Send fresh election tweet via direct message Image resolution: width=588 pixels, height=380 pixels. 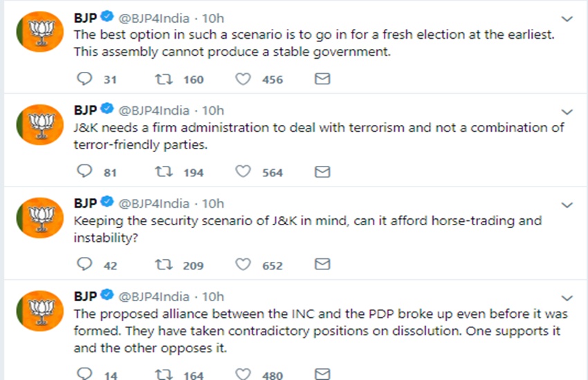tap(322, 79)
